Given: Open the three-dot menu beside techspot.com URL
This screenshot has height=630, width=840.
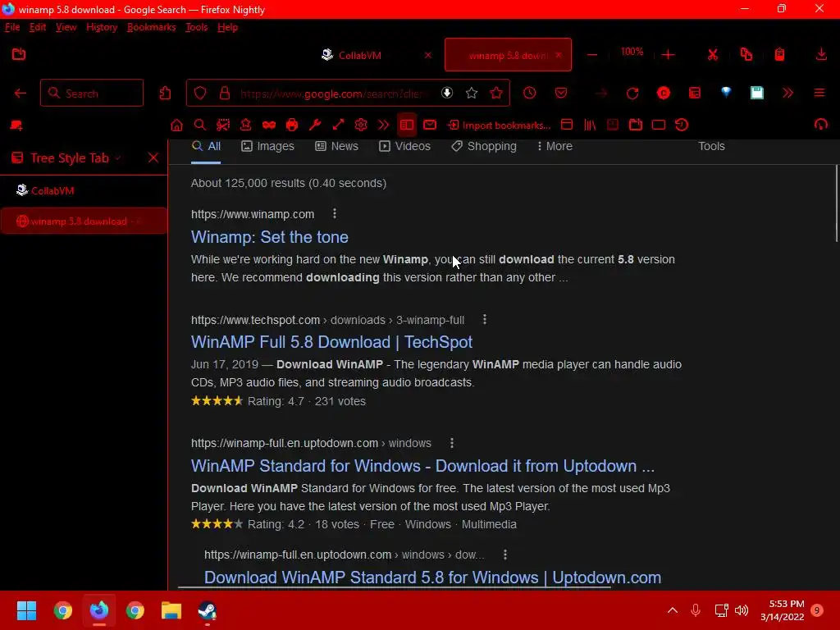Looking at the screenshot, I should [x=484, y=320].
